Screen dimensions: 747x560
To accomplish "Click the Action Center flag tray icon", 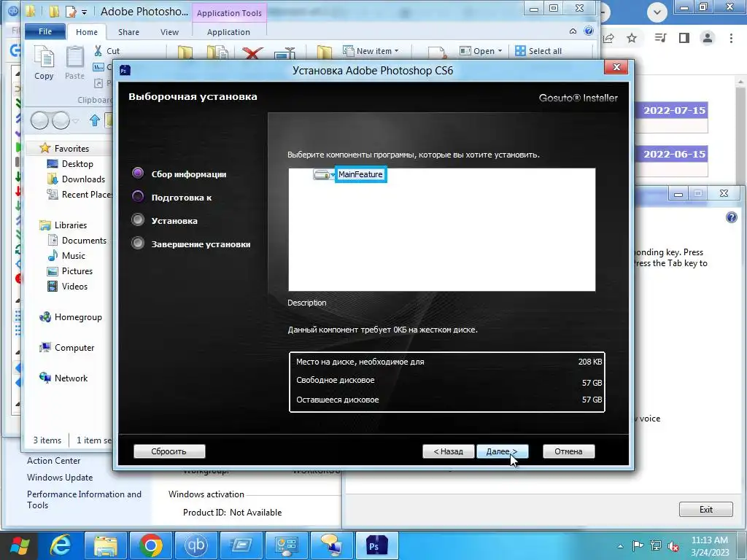I will pyautogui.click(x=638, y=545).
